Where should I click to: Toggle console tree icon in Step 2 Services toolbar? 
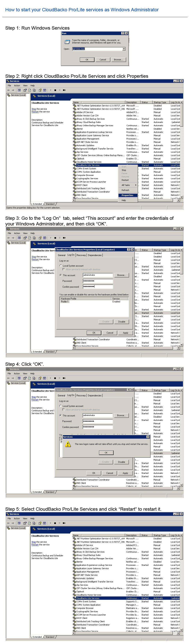tap(19, 90)
